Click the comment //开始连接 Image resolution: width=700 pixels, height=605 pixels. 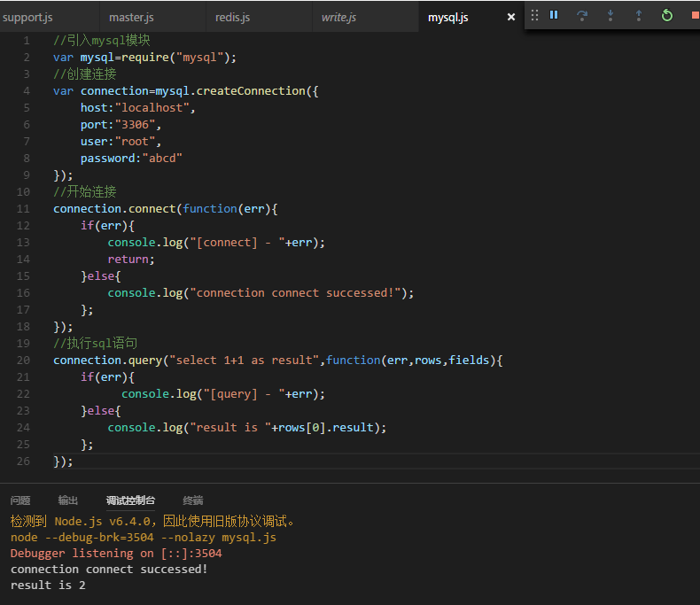[85, 192]
